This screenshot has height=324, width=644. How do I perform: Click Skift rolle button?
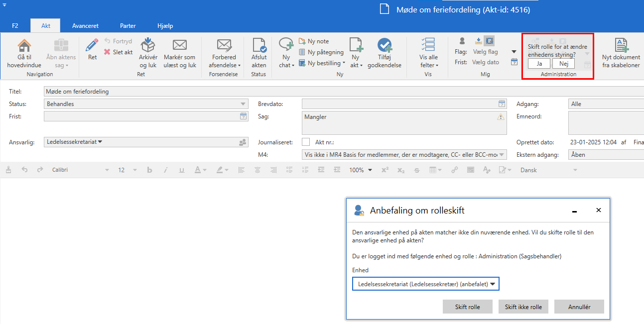pyautogui.click(x=468, y=307)
